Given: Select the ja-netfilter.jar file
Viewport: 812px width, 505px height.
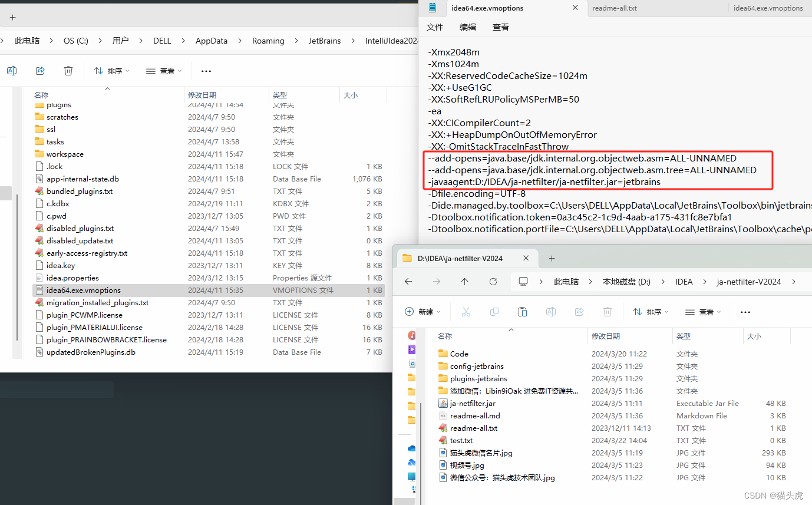Looking at the screenshot, I should point(473,404).
